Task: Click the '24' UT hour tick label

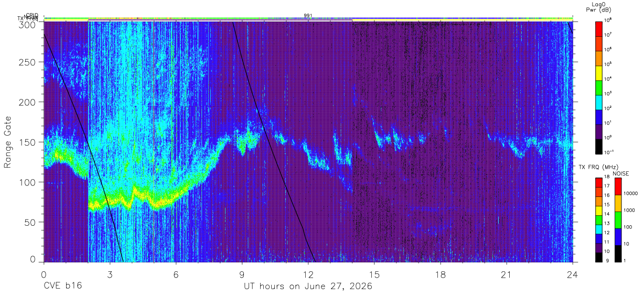Action: pyautogui.click(x=573, y=274)
